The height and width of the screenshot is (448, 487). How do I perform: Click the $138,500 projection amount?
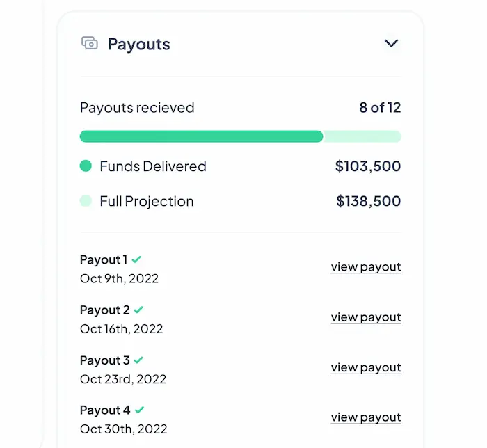pyautogui.click(x=369, y=201)
